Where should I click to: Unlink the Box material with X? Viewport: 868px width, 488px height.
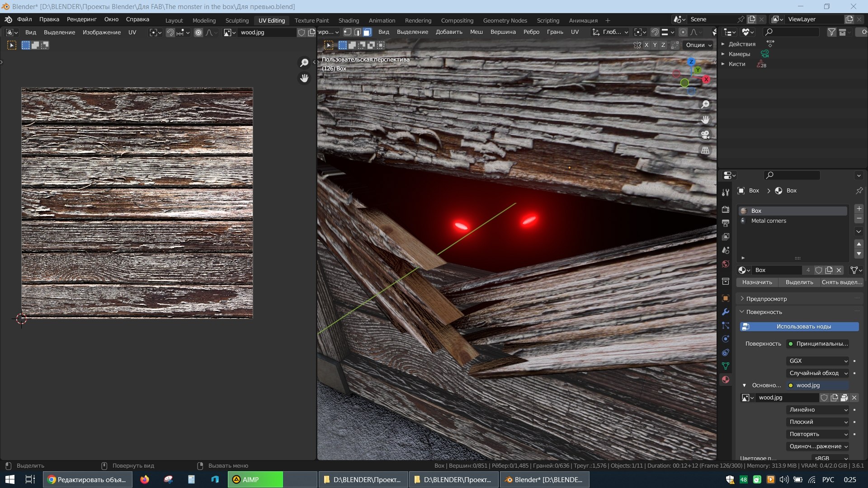(839, 270)
